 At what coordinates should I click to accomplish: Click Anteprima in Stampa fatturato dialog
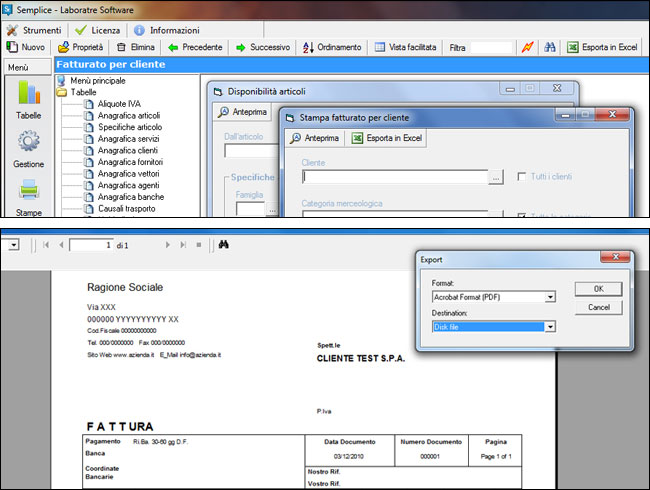click(314, 138)
